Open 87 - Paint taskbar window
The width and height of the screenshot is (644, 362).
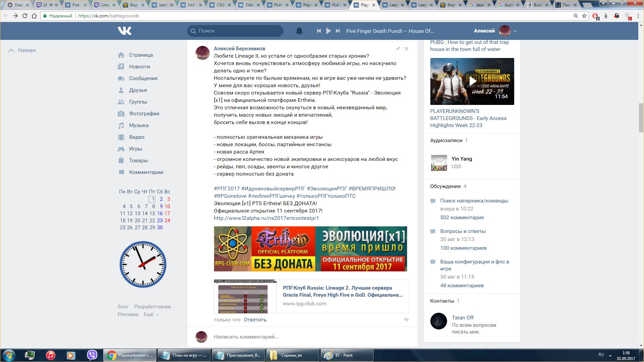(347, 355)
